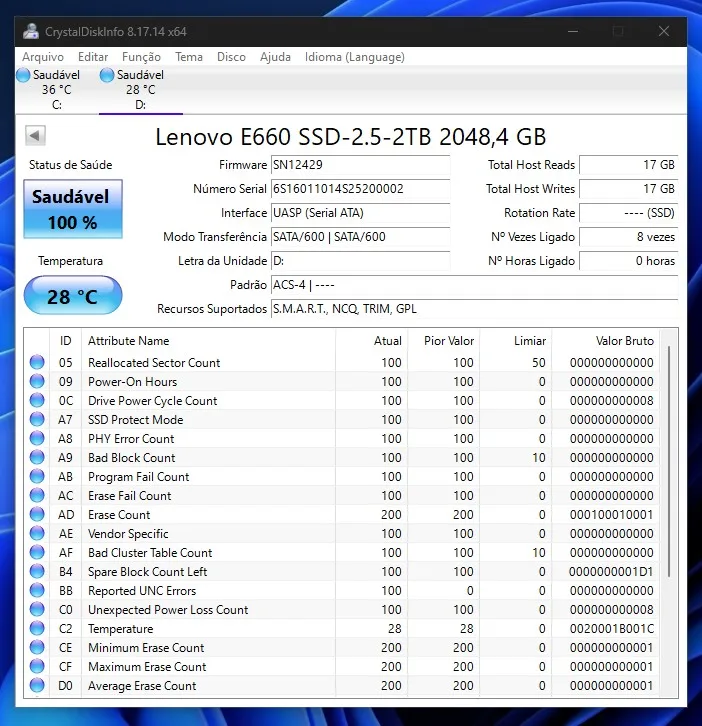The height and width of the screenshot is (726, 702).
Task: Click status orb for SSD Protect Mode
Action: click(x=37, y=419)
